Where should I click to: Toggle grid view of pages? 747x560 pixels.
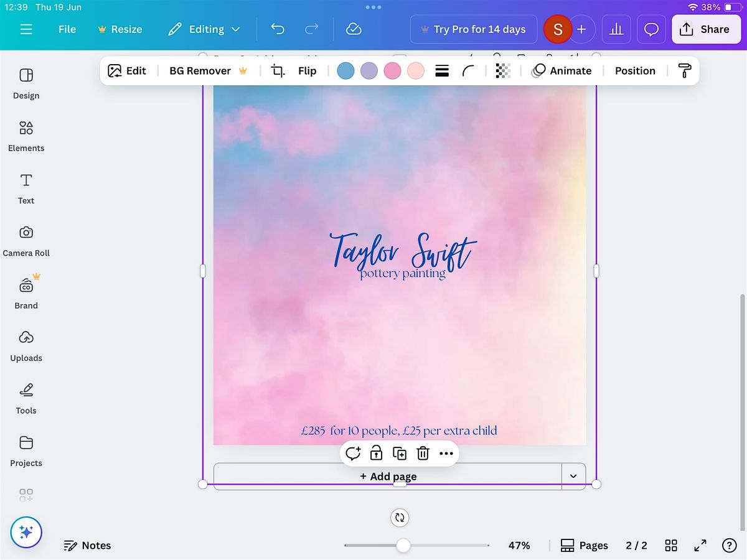671,546
